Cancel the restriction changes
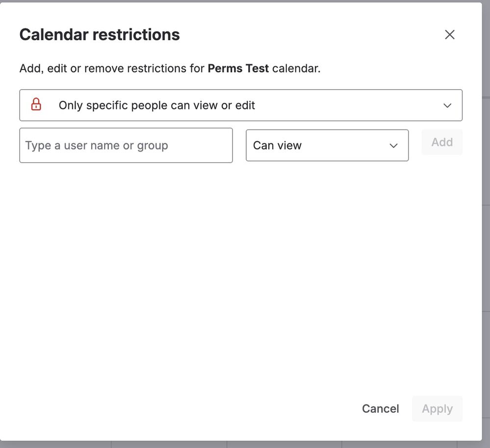The height and width of the screenshot is (448, 490). click(x=380, y=409)
